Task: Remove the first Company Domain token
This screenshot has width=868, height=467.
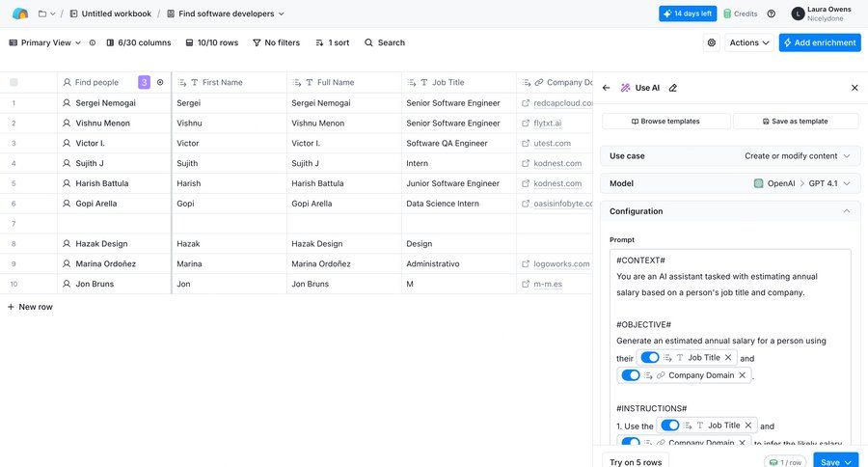Action: (743, 375)
